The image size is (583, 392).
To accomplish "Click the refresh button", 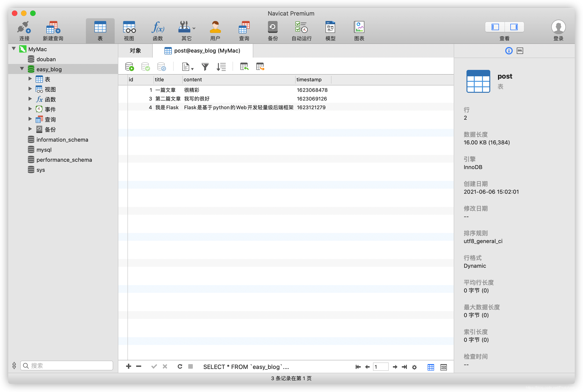I will [x=180, y=366].
